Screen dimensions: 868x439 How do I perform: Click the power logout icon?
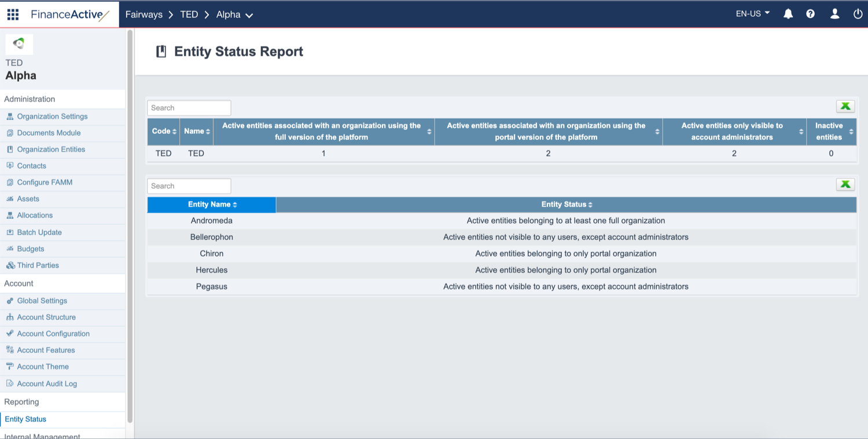coord(858,14)
